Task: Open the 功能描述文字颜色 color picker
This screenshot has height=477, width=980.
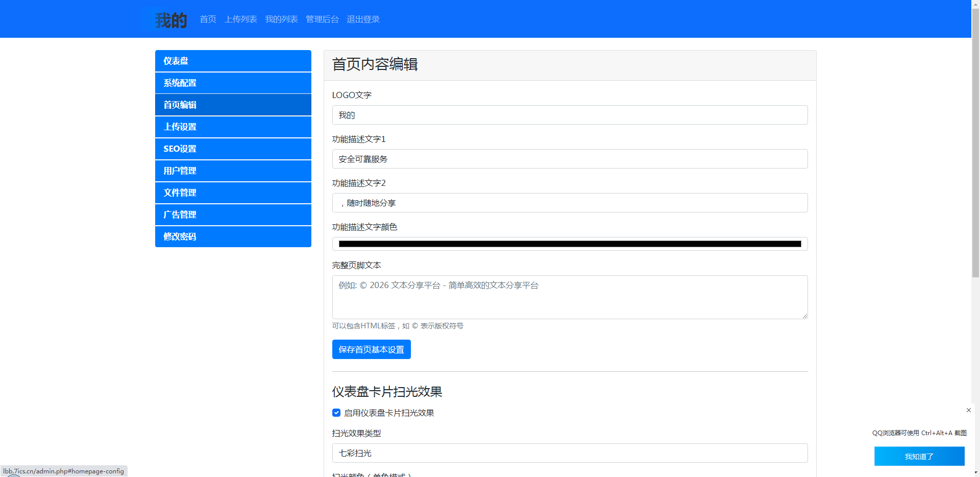Action: [569, 244]
